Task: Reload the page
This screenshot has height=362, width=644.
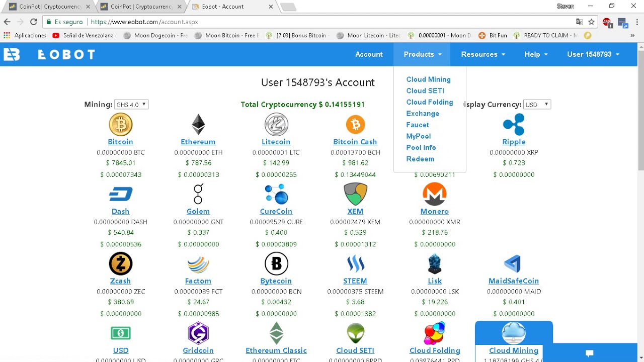Action: (x=34, y=22)
